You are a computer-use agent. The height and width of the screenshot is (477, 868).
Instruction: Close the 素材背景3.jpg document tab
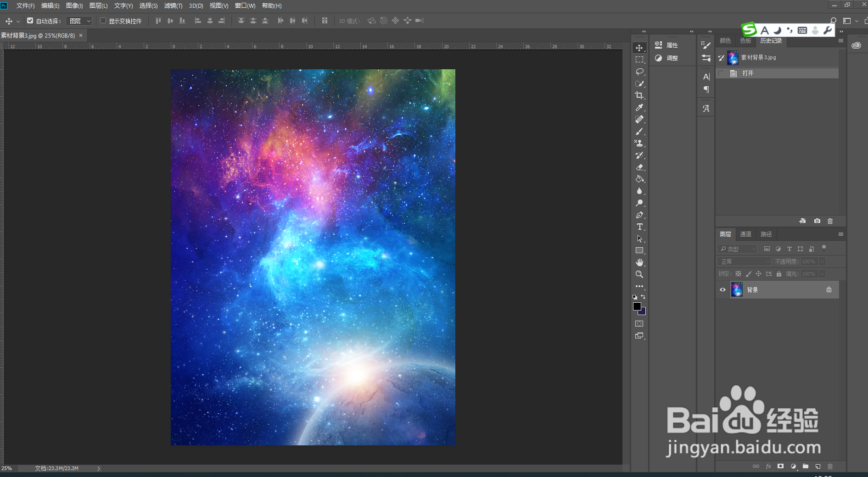click(x=81, y=35)
